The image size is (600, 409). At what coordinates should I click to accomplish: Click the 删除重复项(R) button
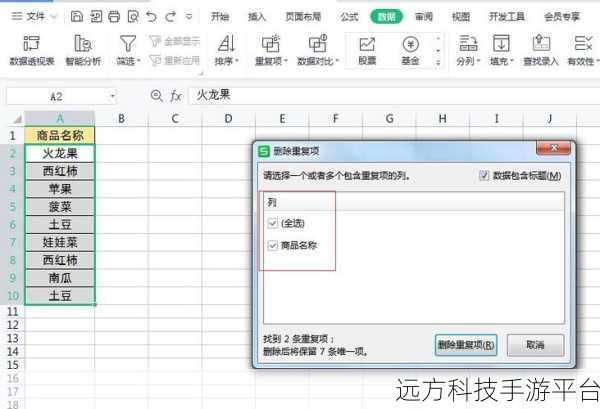(x=466, y=345)
